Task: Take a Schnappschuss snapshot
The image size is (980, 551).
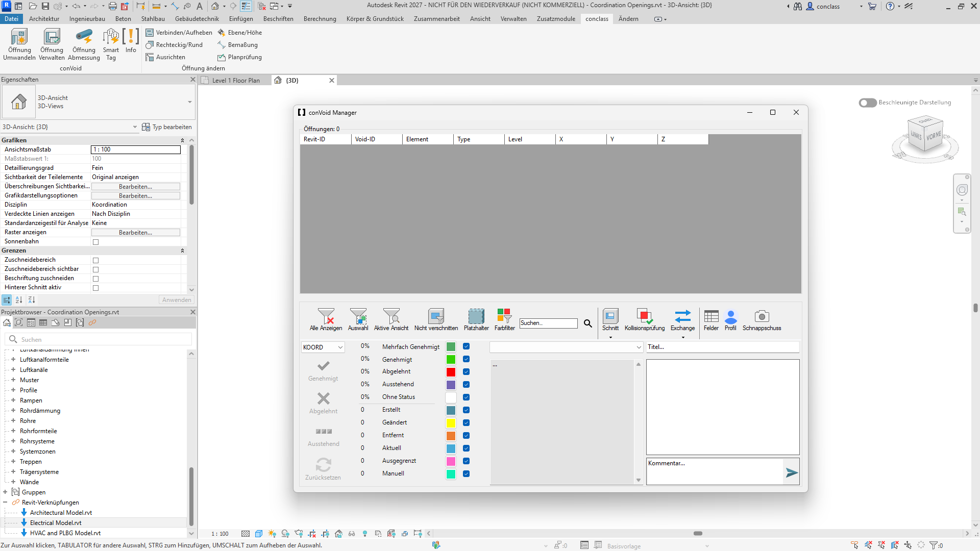Action: [x=762, y=319]
